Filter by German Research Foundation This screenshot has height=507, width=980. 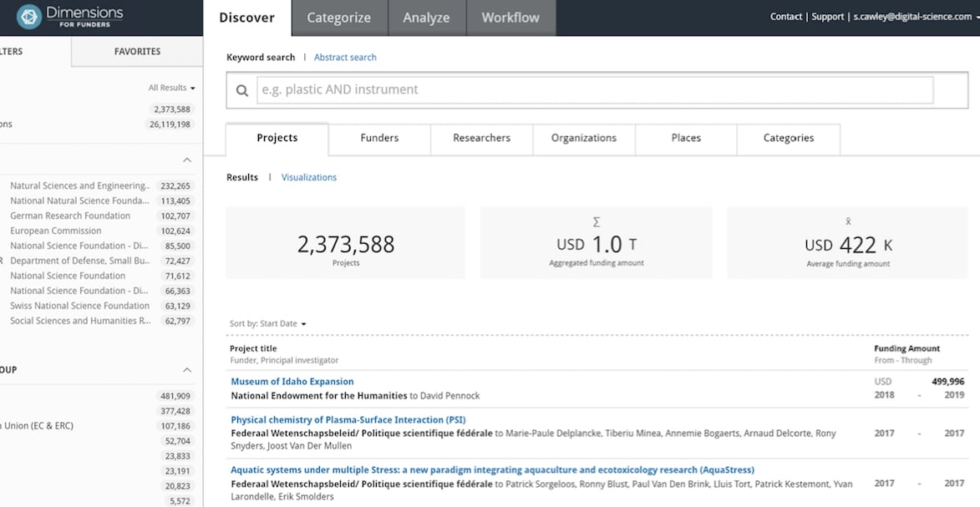pyautogui.click(x=70, y=216)
